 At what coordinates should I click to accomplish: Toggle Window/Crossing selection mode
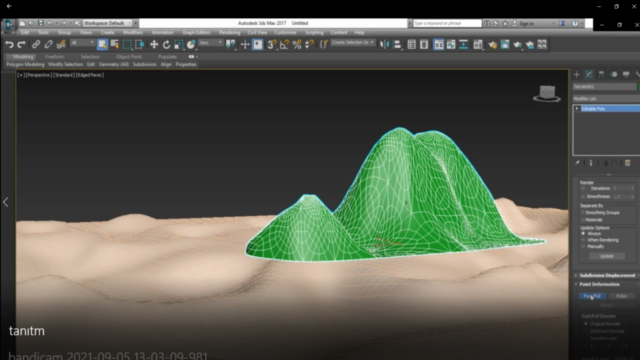pyautogui.click(x=140, y=44)
